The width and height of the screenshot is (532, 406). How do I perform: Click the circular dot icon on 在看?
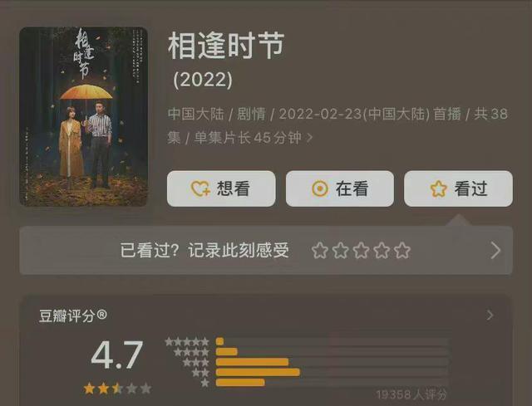click(320, 188)
